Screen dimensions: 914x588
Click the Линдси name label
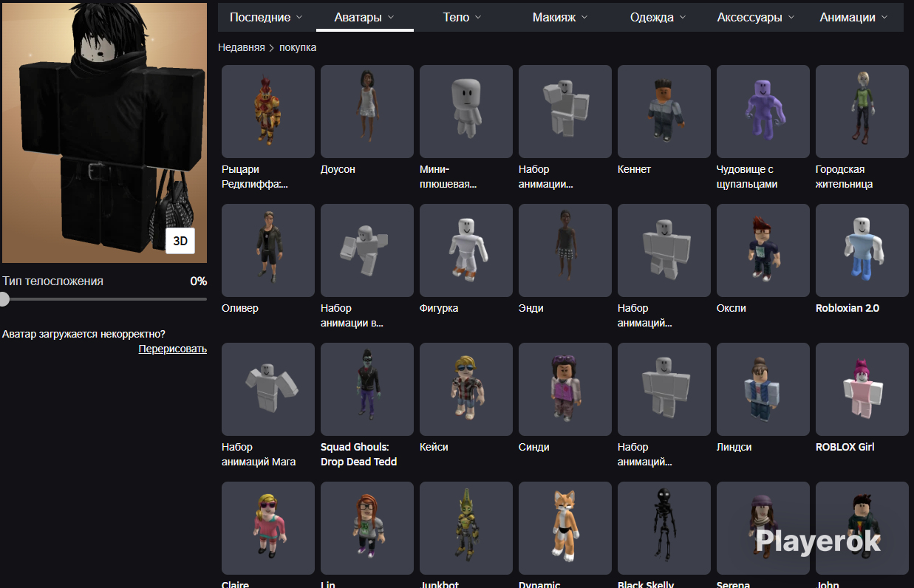pos(734,447)
